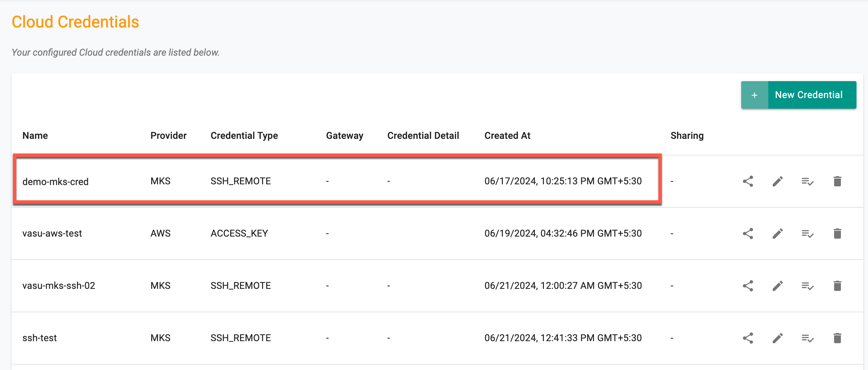Share the demo-mks-cred credential
Screen dimensions: 868x370
pos(748,181)
